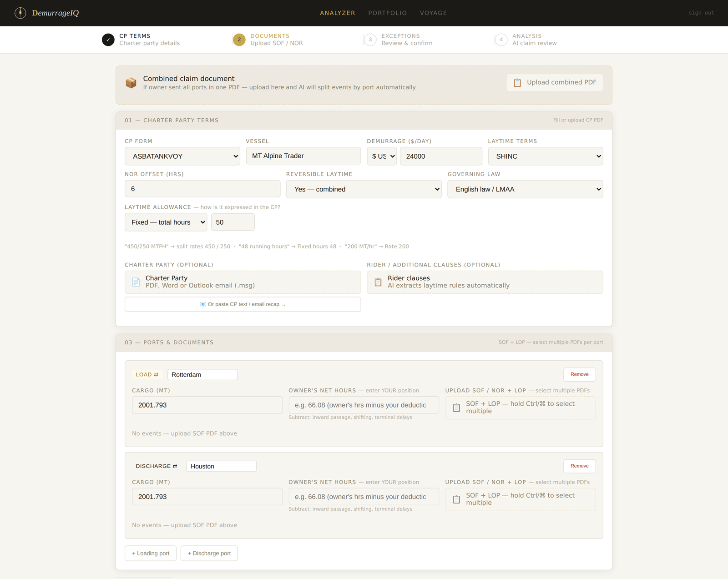Click Or paste CP text / email recap
This screenshot has height=579, width=728.
[x=243, y=304]
